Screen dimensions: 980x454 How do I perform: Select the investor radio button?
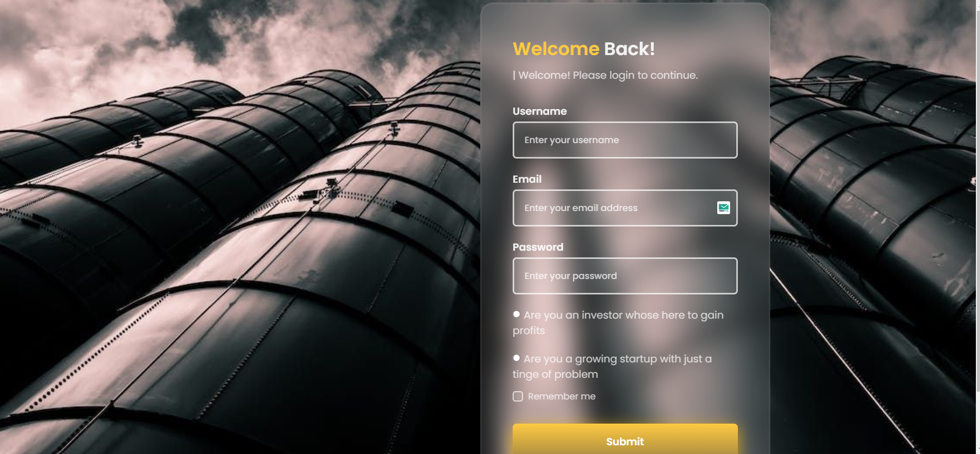coord(516,314)
